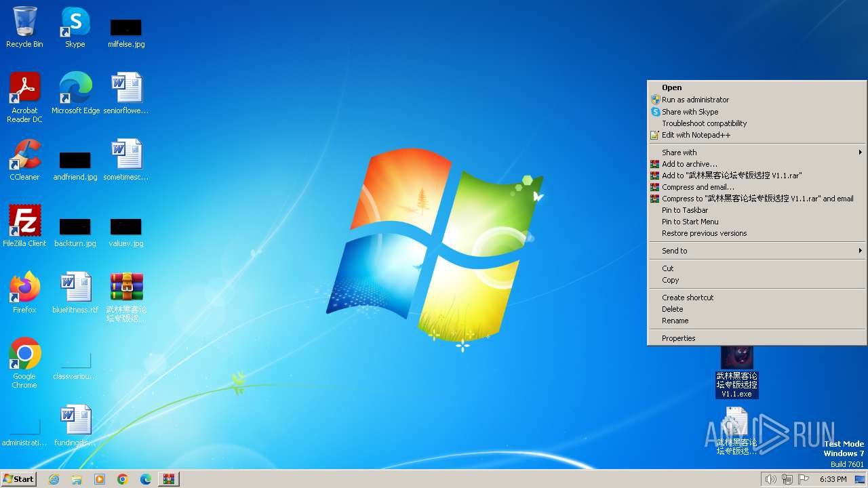
Task: Choose Properties from context menu
Action: 757,338
